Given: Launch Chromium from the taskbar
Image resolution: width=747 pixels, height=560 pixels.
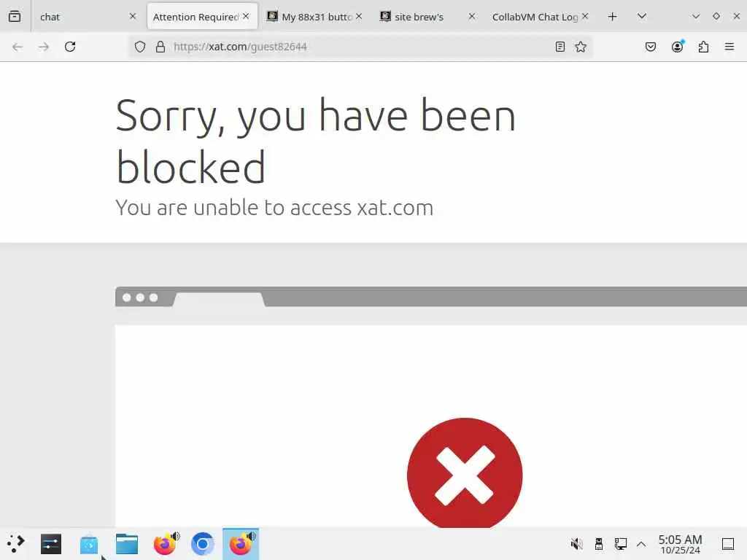Looking at the screenshot, I should pyautogui.click(x=203, y=544).
